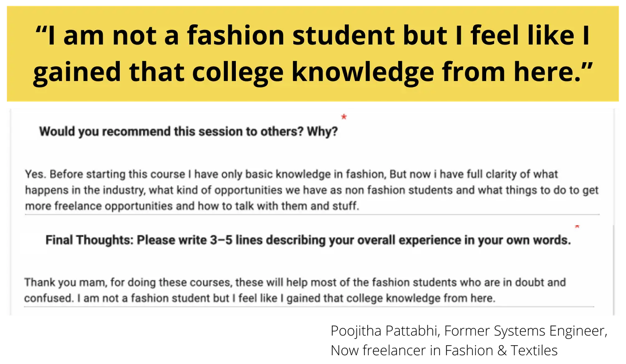Click the word "Why?" in the question

click(322, 132)
